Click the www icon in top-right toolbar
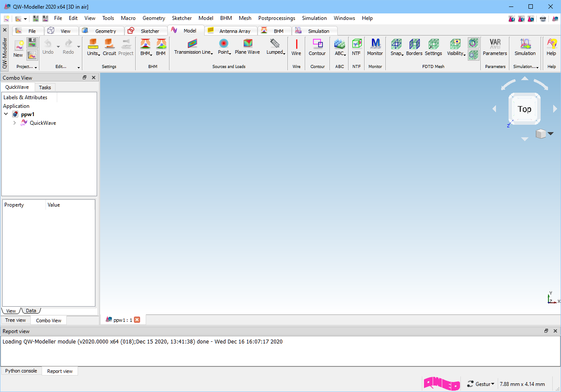 pos(542,19)
